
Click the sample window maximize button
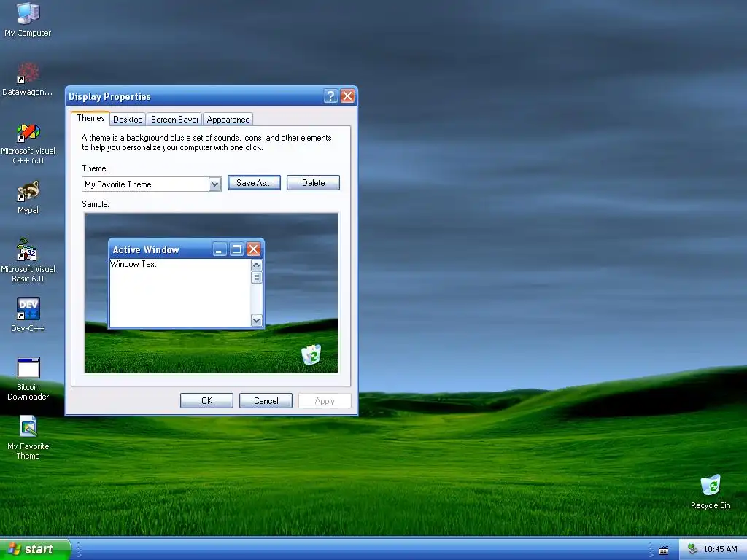236,249
